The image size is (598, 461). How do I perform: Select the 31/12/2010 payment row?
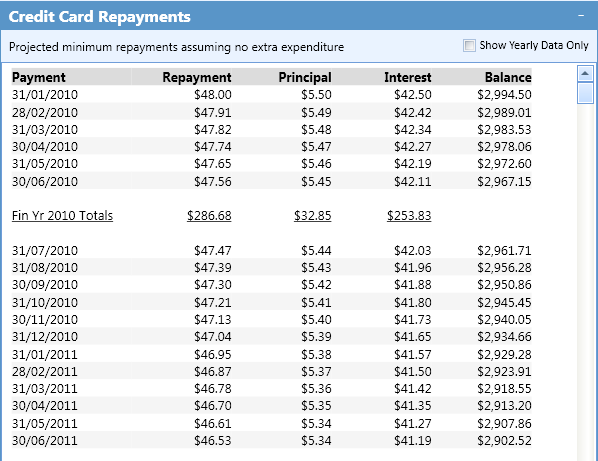[272, 336]
